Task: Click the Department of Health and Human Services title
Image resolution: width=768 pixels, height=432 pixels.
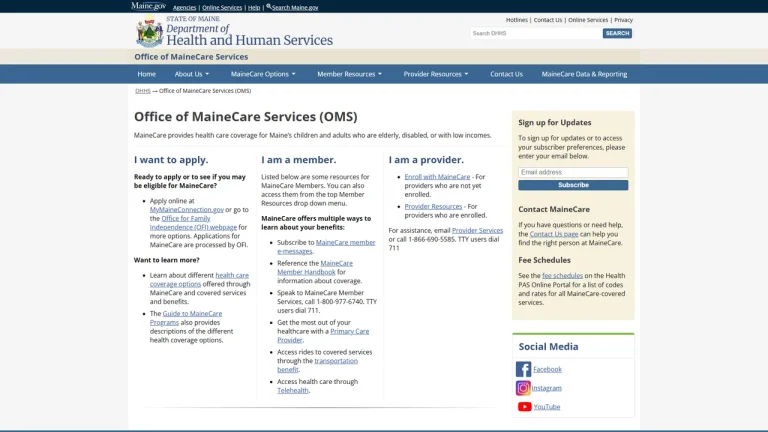Action: (249, 35)
